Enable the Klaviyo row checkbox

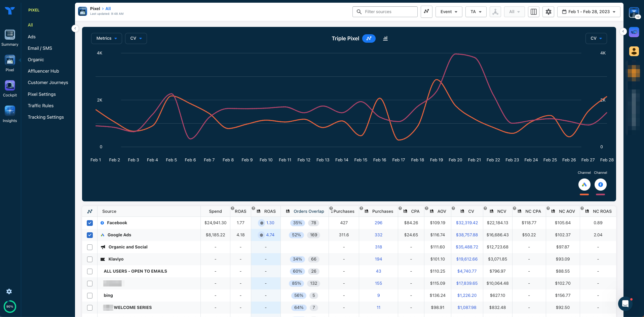point(90,259)
